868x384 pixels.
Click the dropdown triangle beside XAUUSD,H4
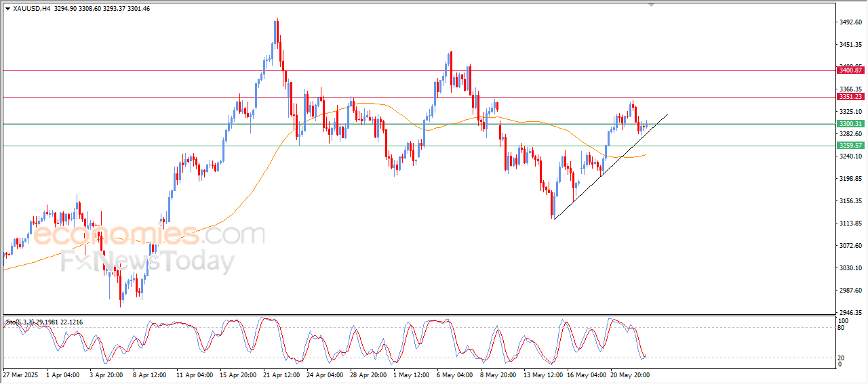point(7,9)
